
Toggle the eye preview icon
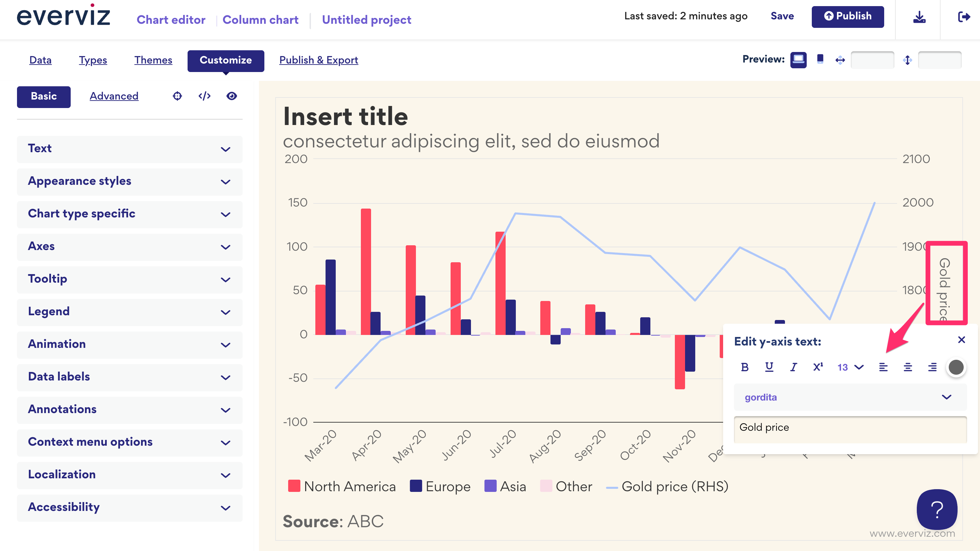point(232,96)
